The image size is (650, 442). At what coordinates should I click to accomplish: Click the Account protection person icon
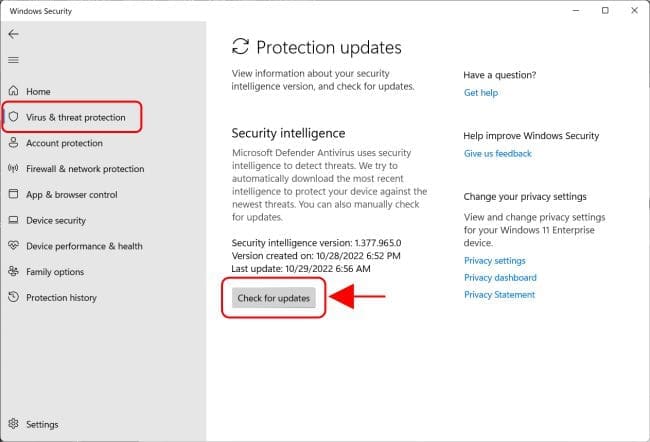14,143
